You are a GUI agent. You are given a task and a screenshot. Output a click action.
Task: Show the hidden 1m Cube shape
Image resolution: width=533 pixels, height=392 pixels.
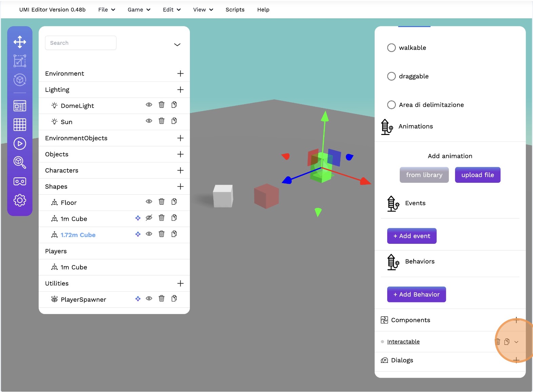pyautogui.click(x=149, y=218)
